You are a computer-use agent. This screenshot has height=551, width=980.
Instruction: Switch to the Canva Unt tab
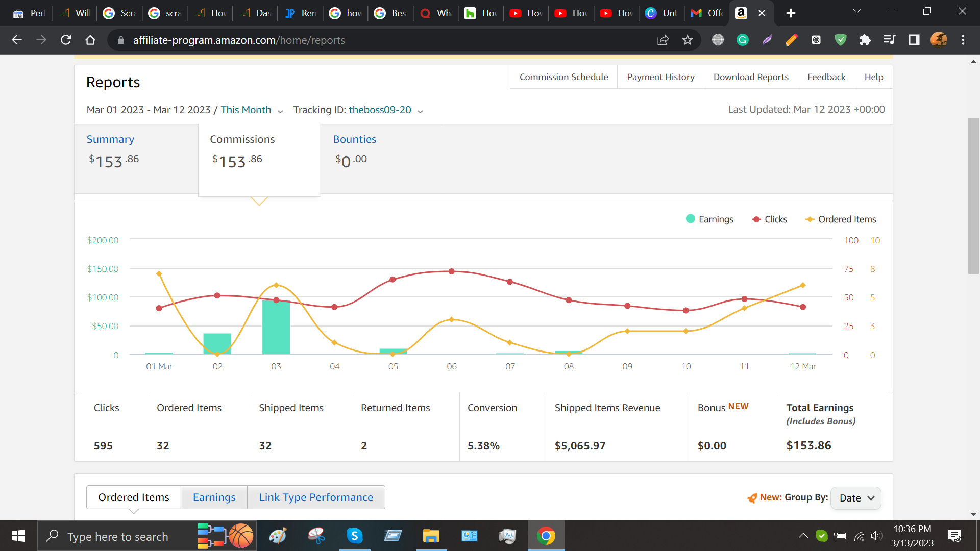coord(661,13)
